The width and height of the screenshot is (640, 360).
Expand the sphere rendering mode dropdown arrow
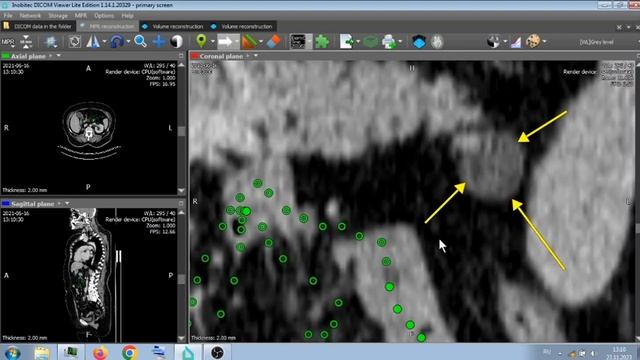click(505, 42)
